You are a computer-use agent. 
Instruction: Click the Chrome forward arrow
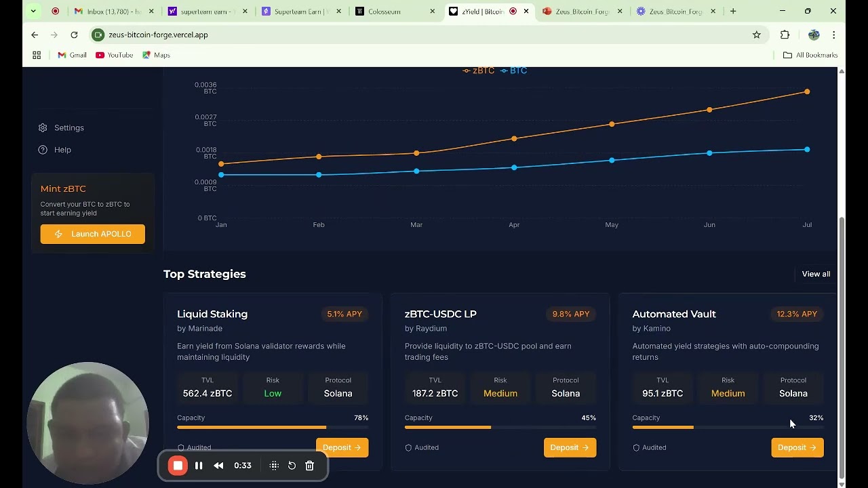(x=54, y=35)
